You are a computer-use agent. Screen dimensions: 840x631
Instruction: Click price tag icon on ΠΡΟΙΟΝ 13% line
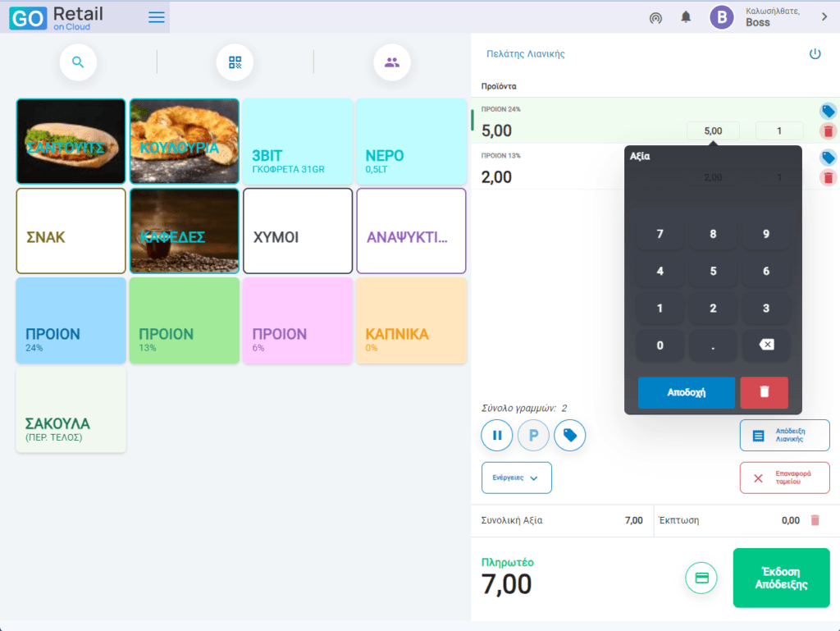[x=829, y=158]
